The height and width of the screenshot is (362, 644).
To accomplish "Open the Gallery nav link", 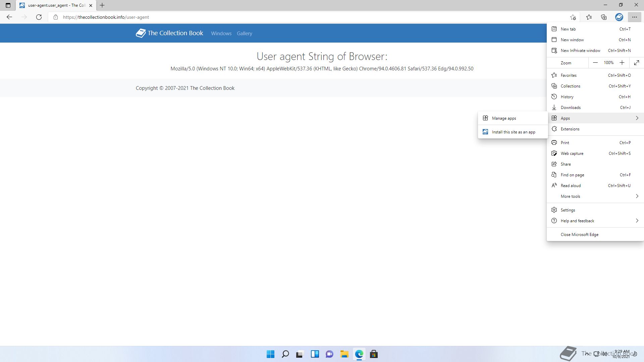I will coord(244,34).
